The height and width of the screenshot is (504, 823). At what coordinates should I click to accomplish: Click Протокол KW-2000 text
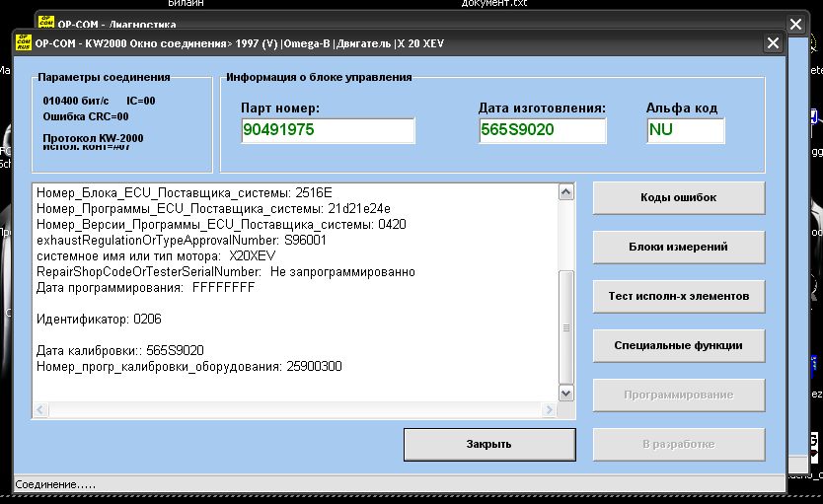[93, 138]
